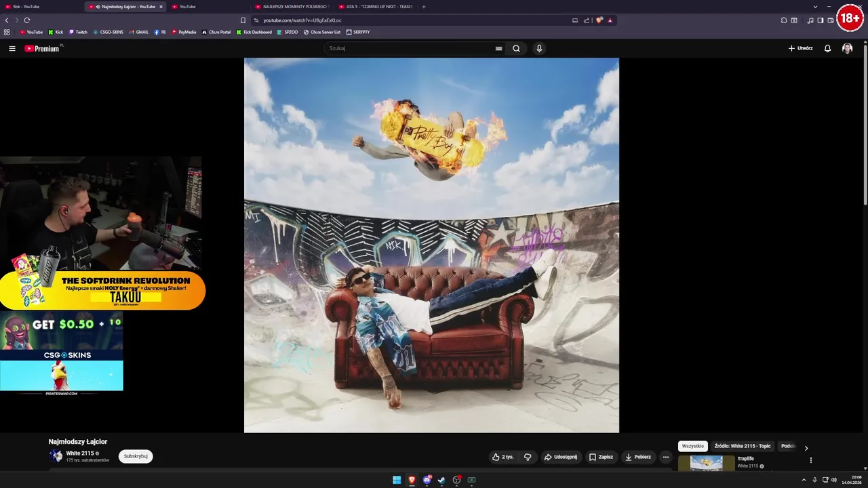This screenshot has height=488, width=868.
Task: Click Brave browser icon in taskbar
Action: click(x=412, y=480)
